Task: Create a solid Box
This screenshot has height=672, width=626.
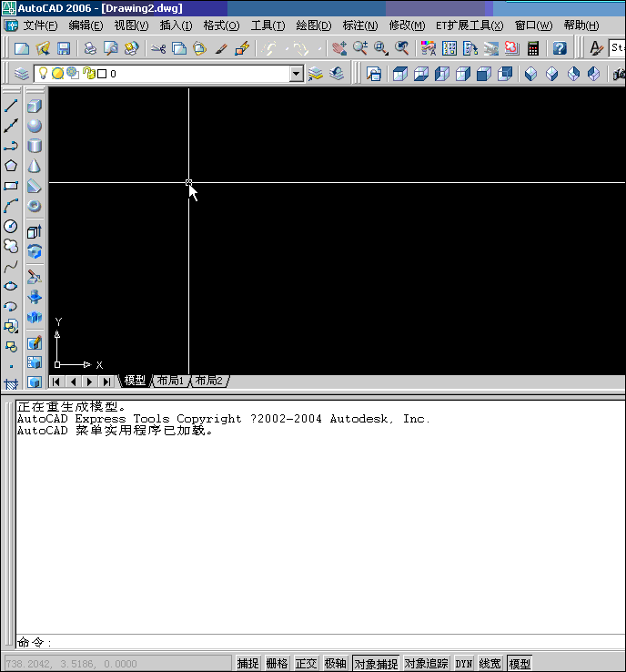Action: click(35, 106)
